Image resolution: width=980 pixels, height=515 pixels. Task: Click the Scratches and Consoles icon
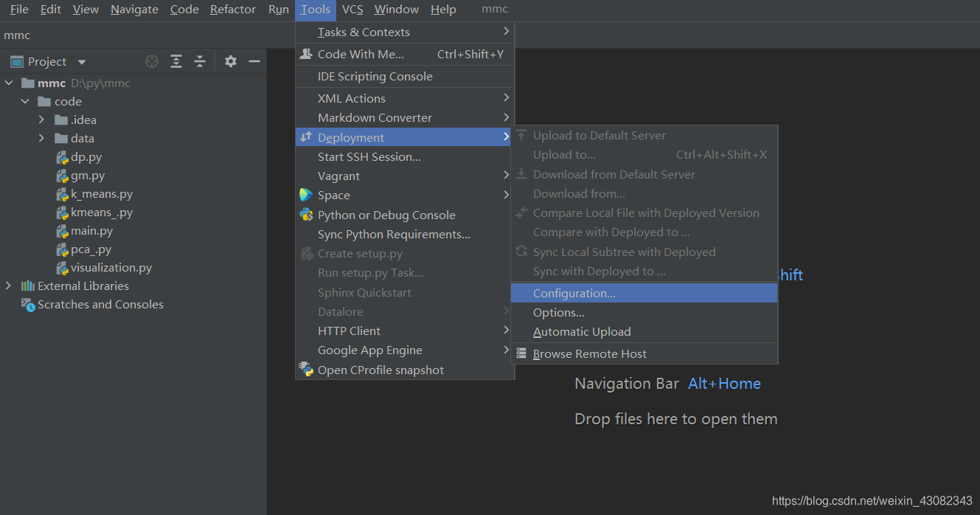(28, 305)
